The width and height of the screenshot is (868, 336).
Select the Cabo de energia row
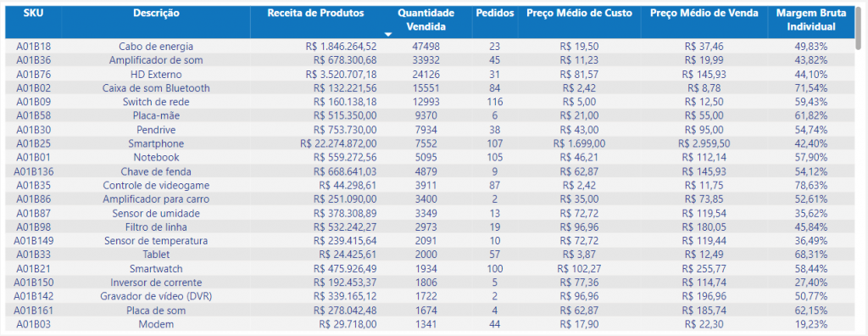(430, 46)
